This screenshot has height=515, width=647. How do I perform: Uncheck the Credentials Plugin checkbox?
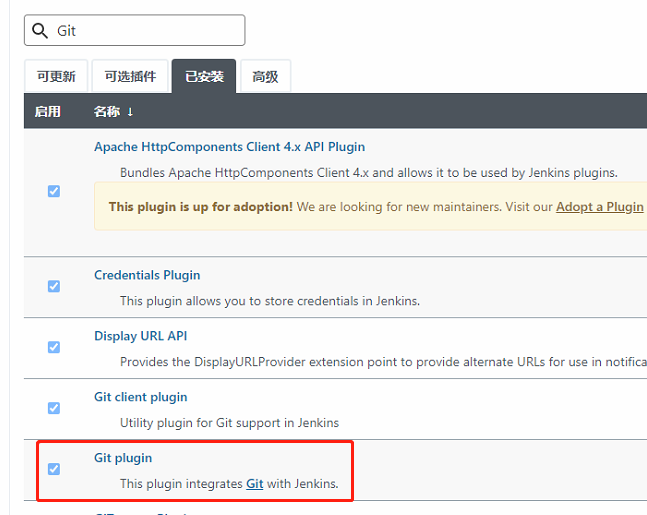tap(54, 286)
